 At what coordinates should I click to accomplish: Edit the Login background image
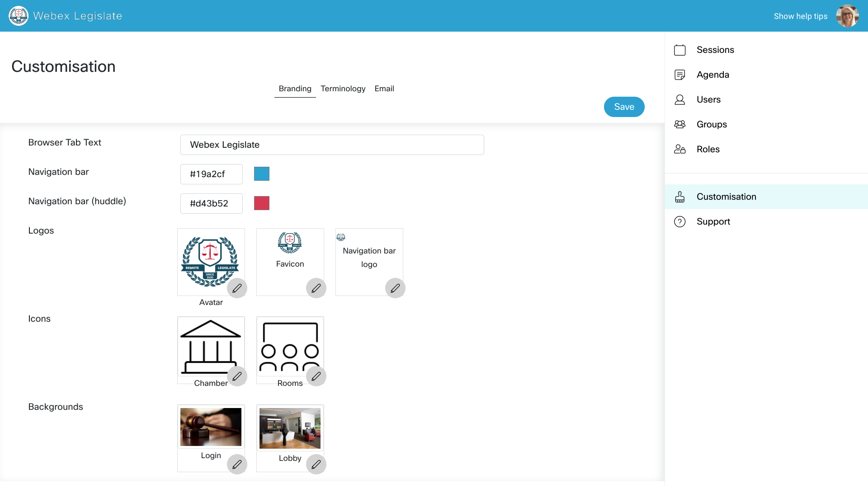click(237, 465)
